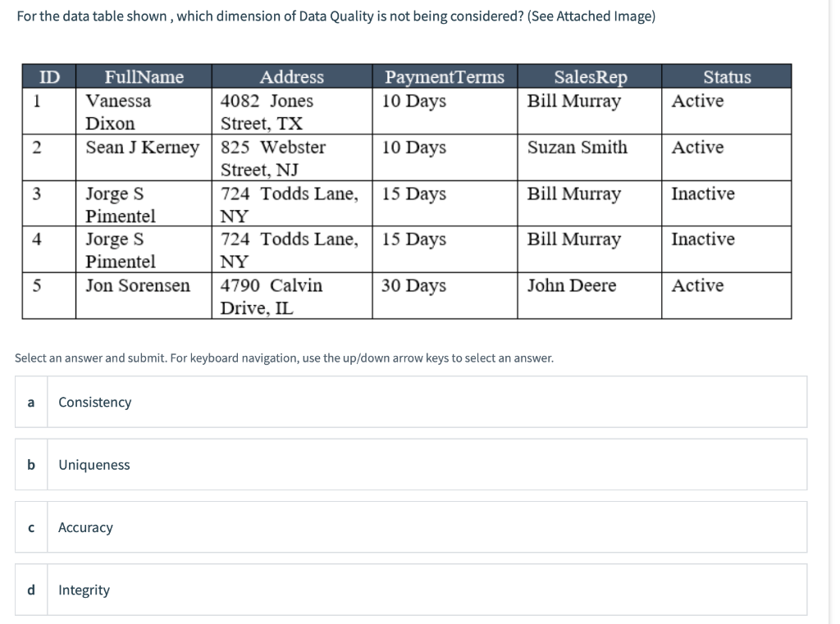This screenshot has height=624, width=840.
Task: Click the 30 Days payment terms cell
Action: coord(408,285)
